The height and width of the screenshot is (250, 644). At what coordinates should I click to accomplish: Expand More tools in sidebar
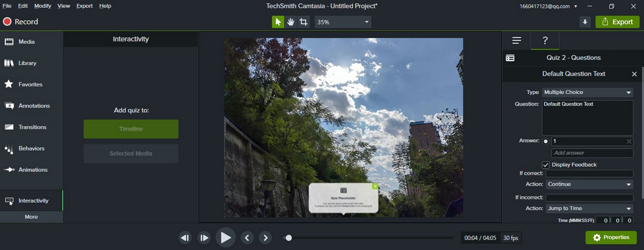pyautogui.click(x=32, y=217)
